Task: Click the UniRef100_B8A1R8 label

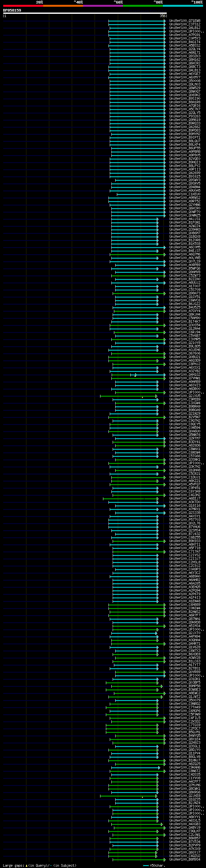Action: tap(185, 102)
